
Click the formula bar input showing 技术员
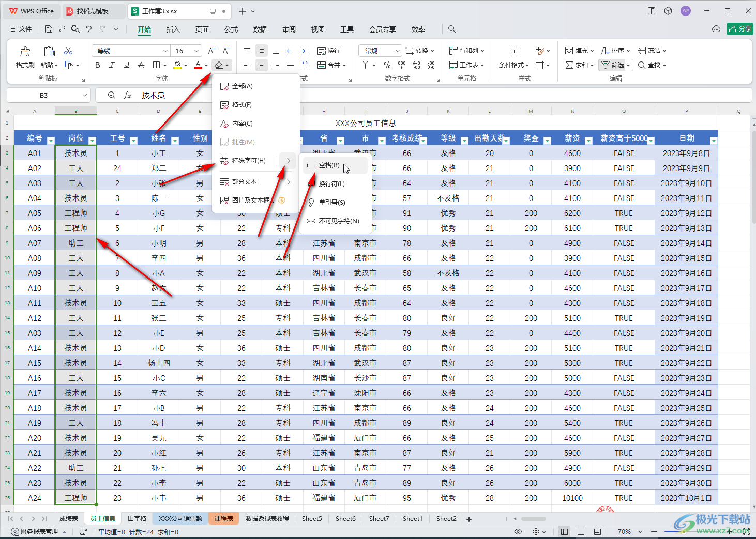[445, 96]
